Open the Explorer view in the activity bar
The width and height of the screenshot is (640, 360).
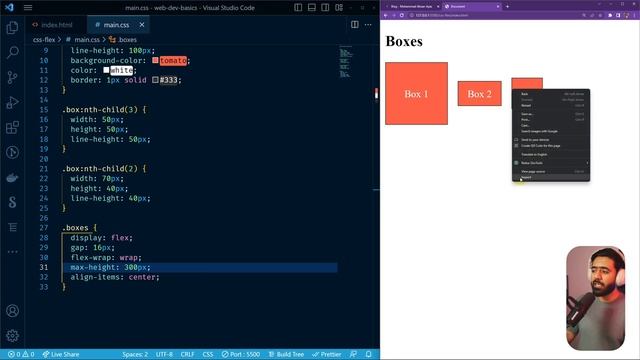[x=12, y=28]
